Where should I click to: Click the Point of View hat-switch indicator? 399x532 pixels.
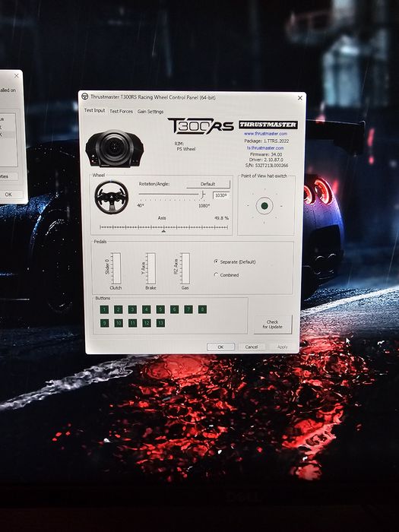[x=264, y=206]
